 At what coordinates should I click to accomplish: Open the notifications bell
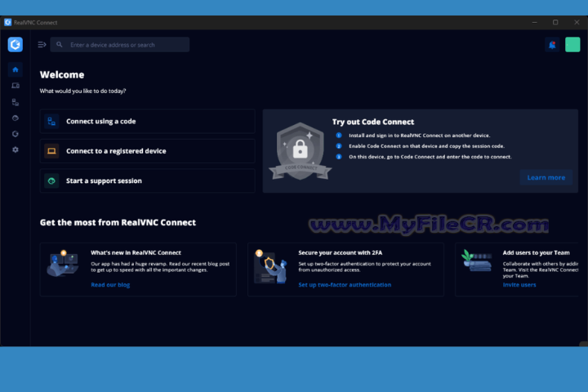click(x=552, y=45)
